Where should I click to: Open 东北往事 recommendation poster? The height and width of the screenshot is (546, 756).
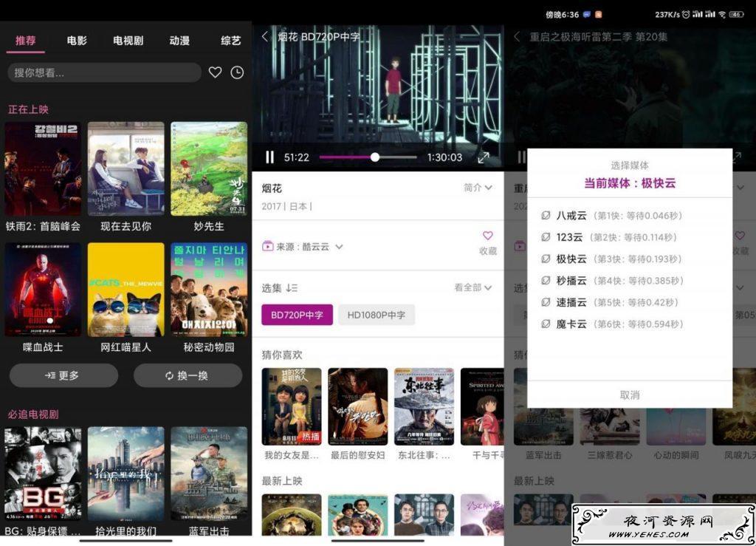coord(424,406)
